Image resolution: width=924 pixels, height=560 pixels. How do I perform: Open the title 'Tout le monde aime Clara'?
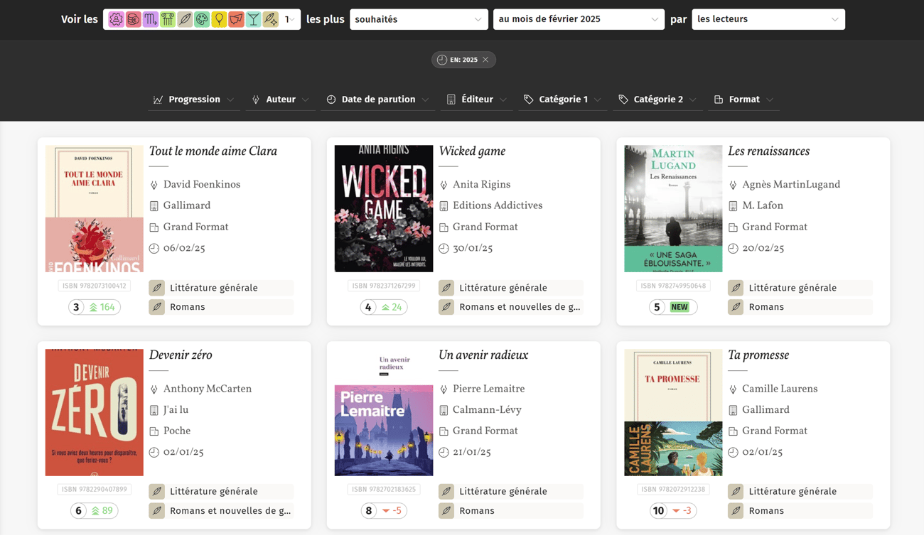pos(213,151)
